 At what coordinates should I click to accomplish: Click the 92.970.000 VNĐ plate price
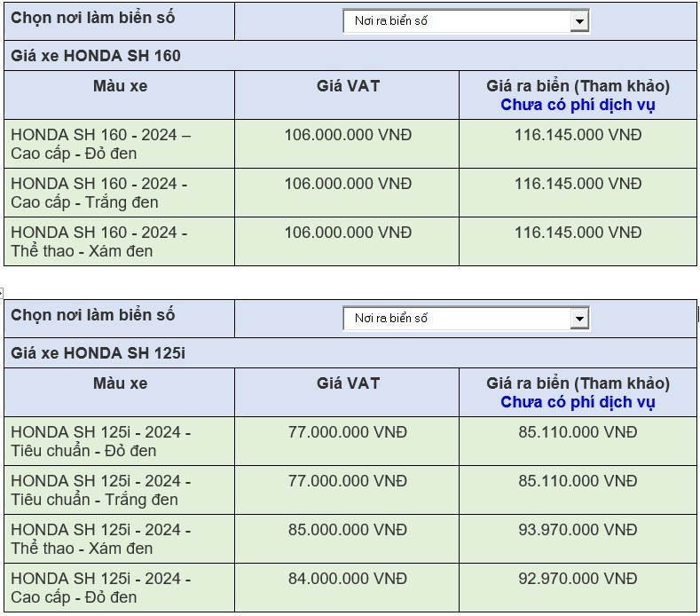click(578, 579)
